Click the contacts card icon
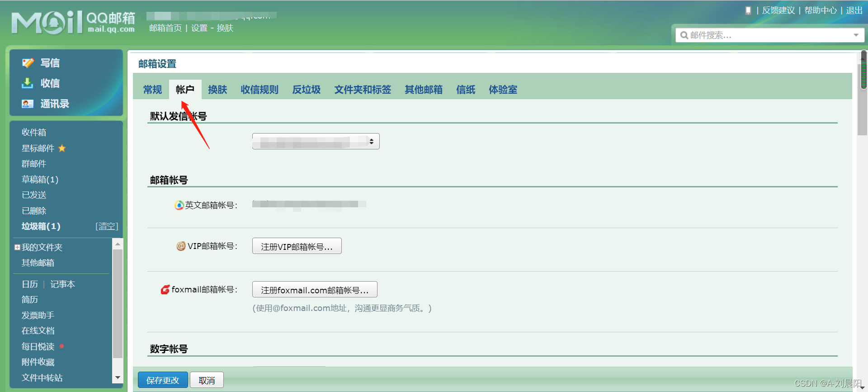 pyautogui.click(x=28, y=104)
